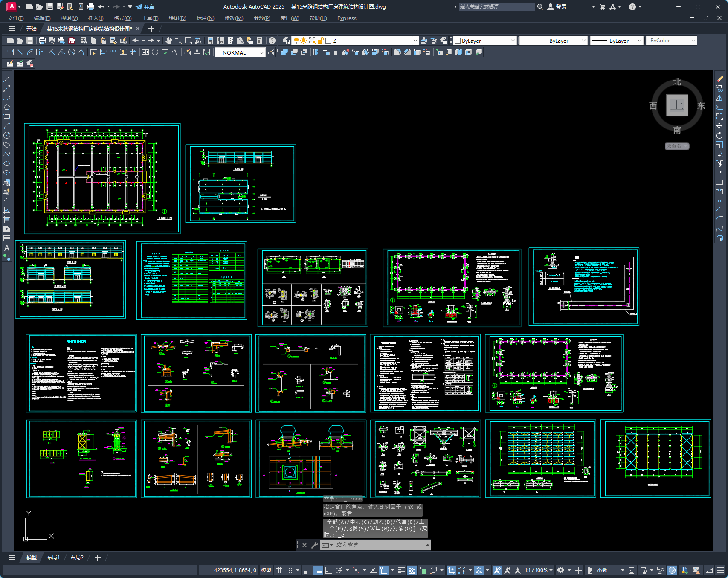The height and width of the screenshot is (578, 728).
Task: Open the Express menu
Action: click(x=347, y=18)
